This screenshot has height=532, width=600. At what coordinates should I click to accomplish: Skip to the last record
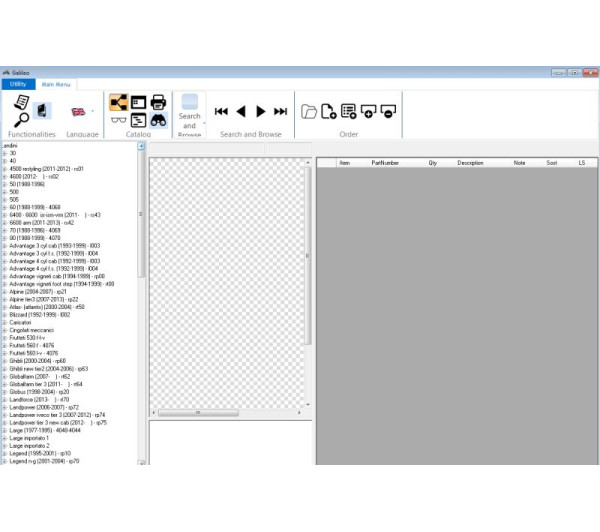coord(281,111)
